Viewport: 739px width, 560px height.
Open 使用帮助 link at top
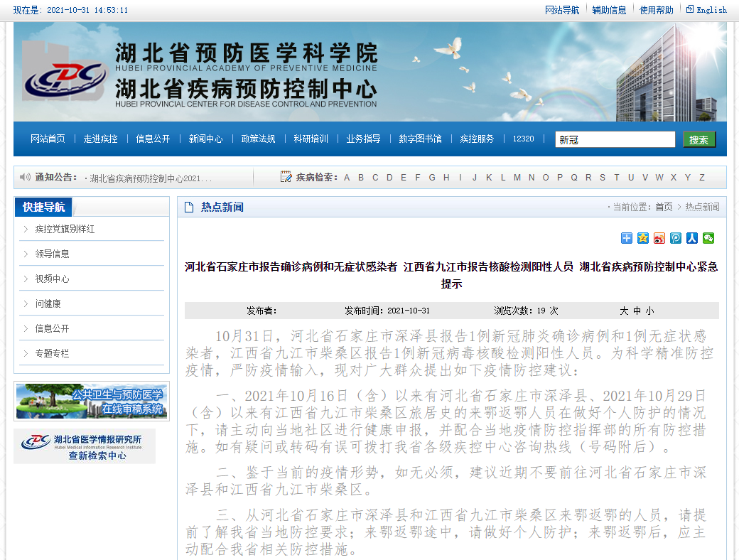(x=656, y=10)
